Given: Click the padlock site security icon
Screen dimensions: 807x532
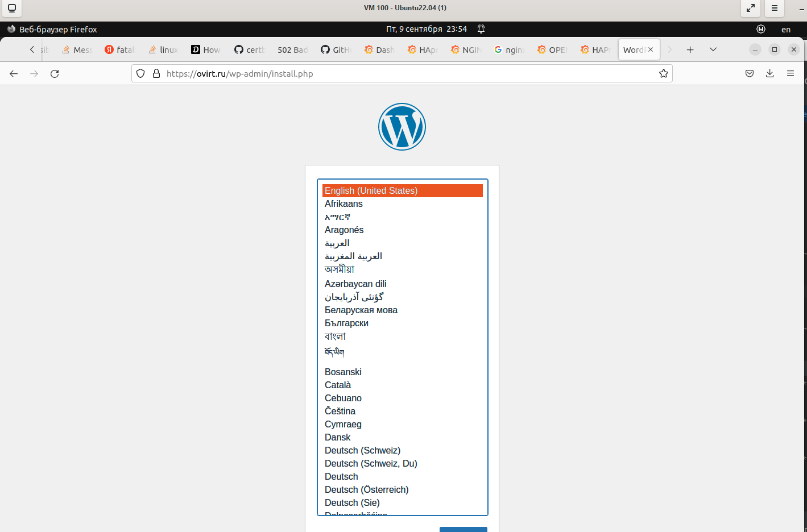Looking at the screenshot, I should pyautogui.click(x=156, y=73).
